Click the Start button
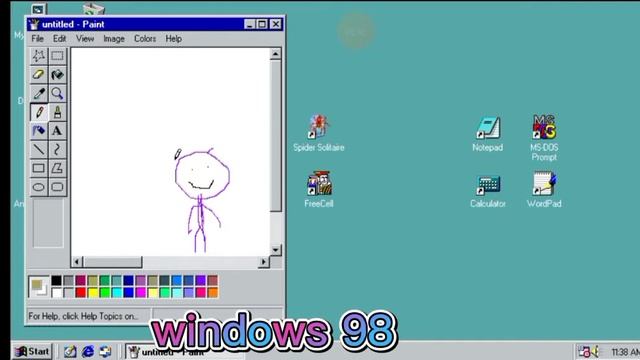The image size is (640, 360). pos(32,351)
